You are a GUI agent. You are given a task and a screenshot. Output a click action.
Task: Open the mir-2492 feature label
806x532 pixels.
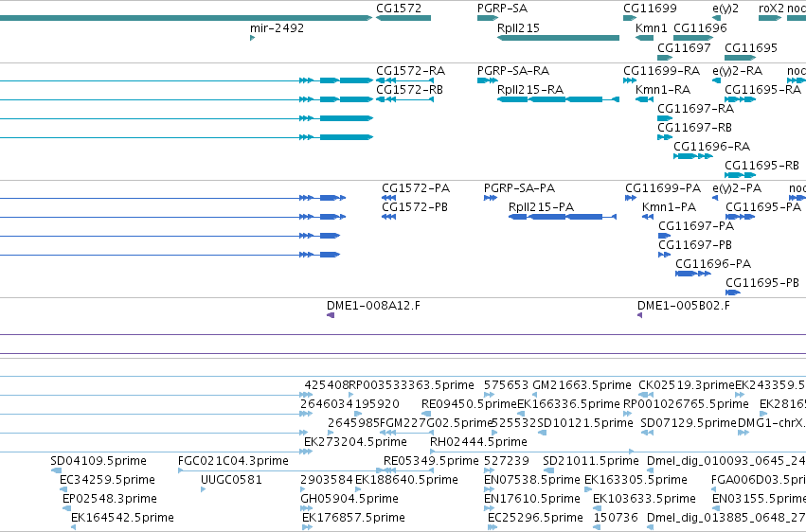click(x=277, y=28)
